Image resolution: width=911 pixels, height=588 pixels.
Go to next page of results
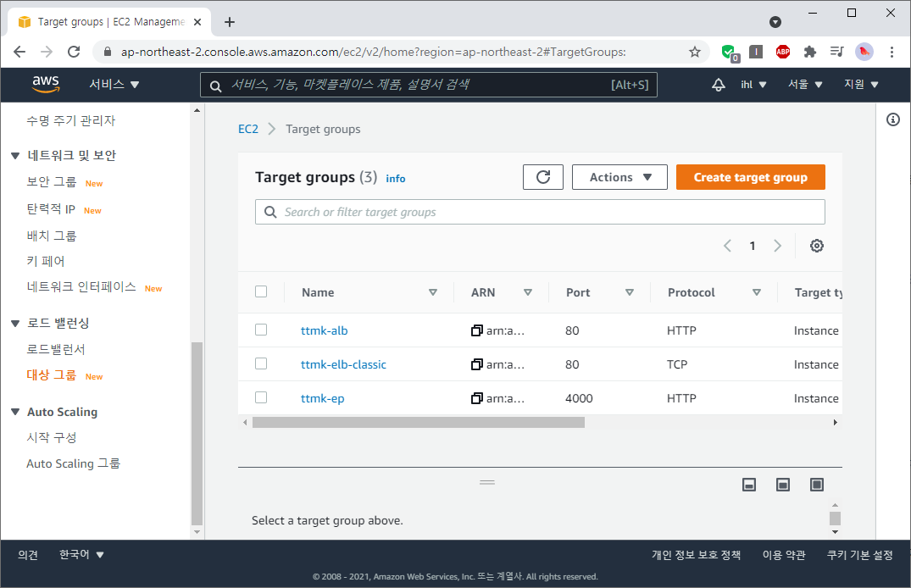777,246
